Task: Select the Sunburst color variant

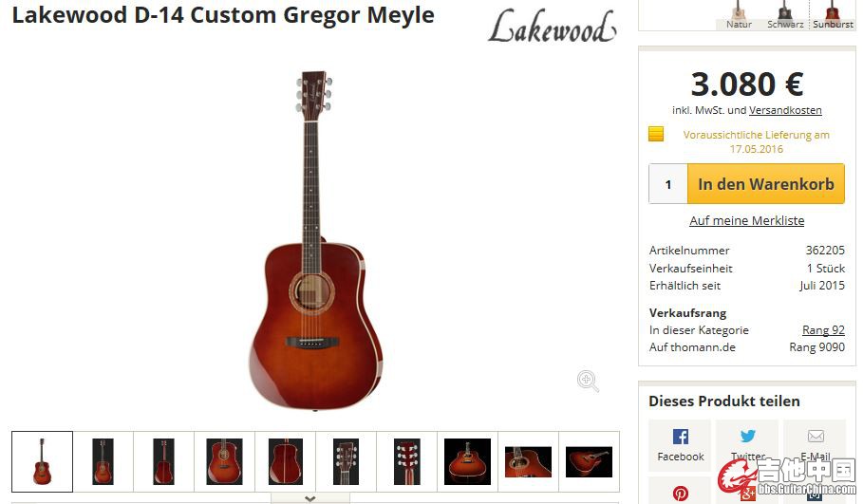Action: click(833, 15)
